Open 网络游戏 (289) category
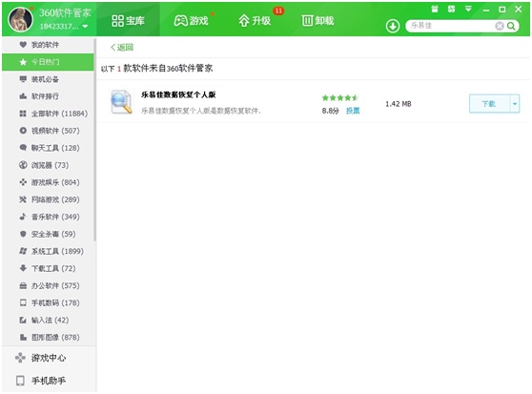Screen dimensions: 532x394 tap(48, 199)
